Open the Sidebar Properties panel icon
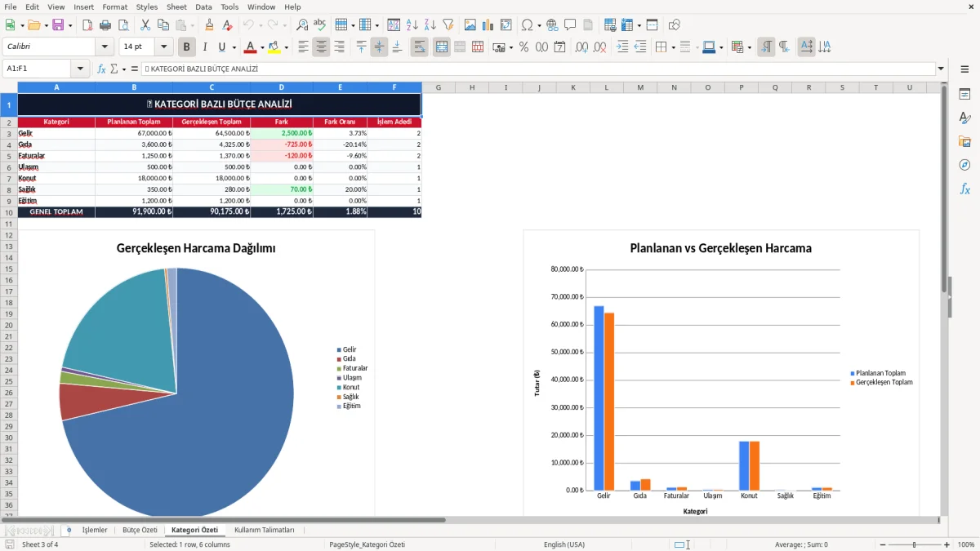Viewport: 980px width, 551px height. tap(964, 95)
